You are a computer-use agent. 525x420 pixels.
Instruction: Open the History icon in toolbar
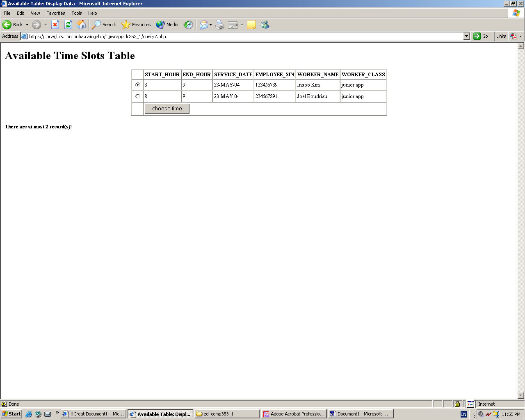coord(188,25)
